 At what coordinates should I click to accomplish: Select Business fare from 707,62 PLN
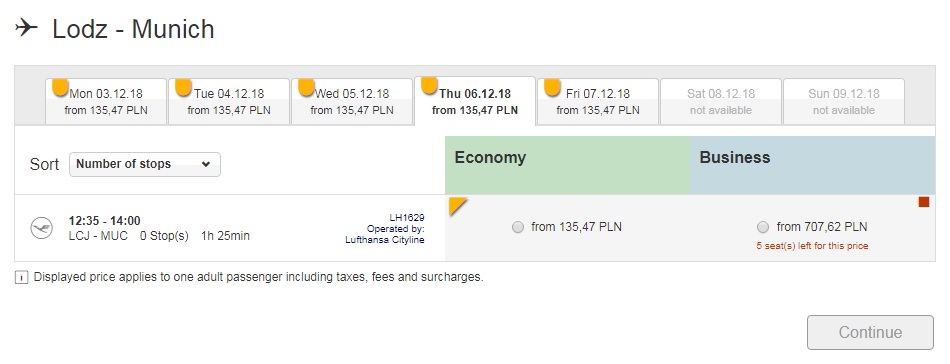pyautogui.click(x=763, y=227)
